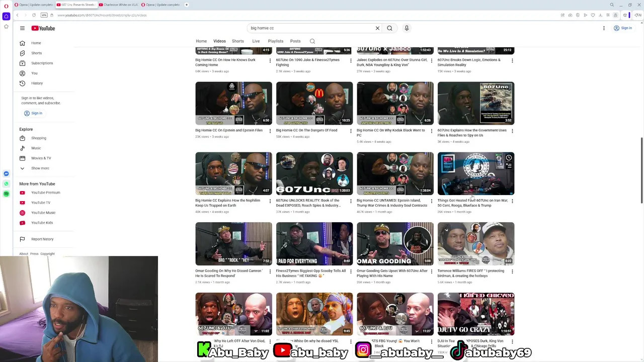Screen dimensions: 644x362
Task: Open options for UNLOCKS REALITY video
Action: [x=351, y=201]
